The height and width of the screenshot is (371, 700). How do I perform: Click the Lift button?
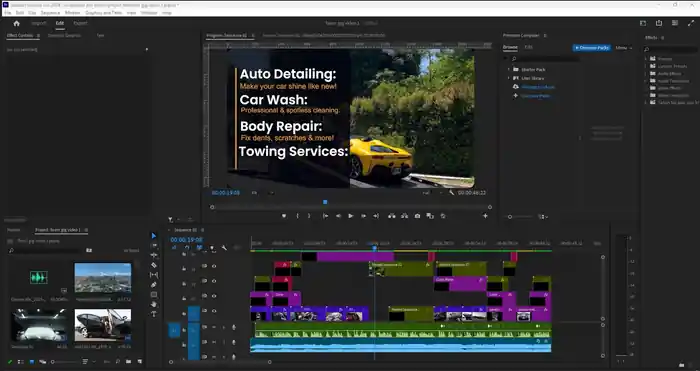392,216
